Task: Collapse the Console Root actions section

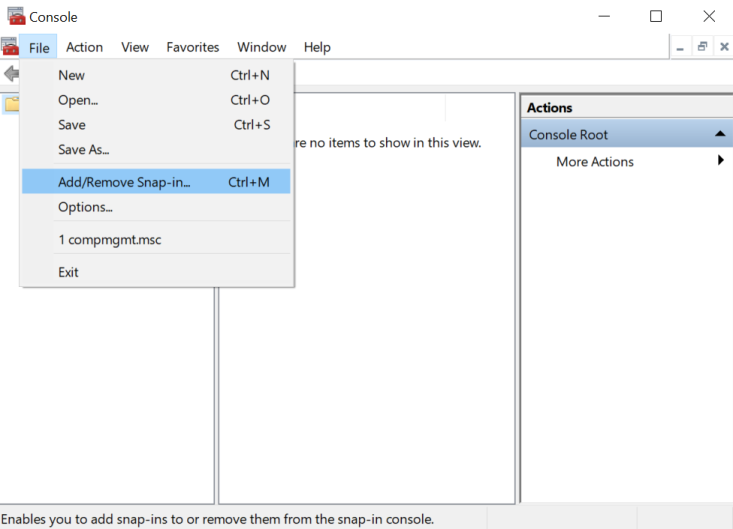Action: click(x=720, y=134)
